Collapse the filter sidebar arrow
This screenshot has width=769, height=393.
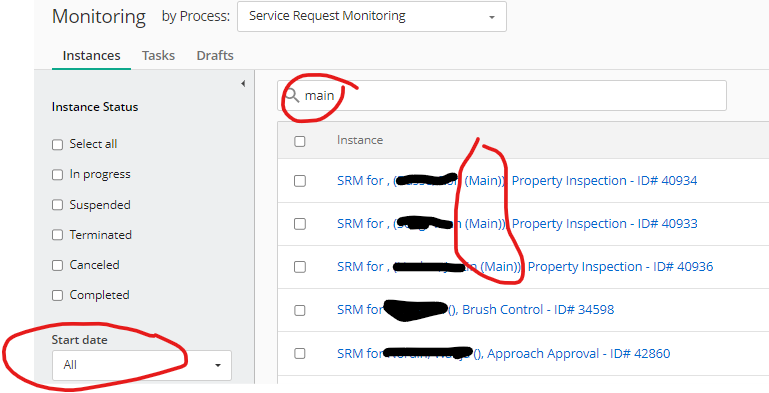[243, 84]
